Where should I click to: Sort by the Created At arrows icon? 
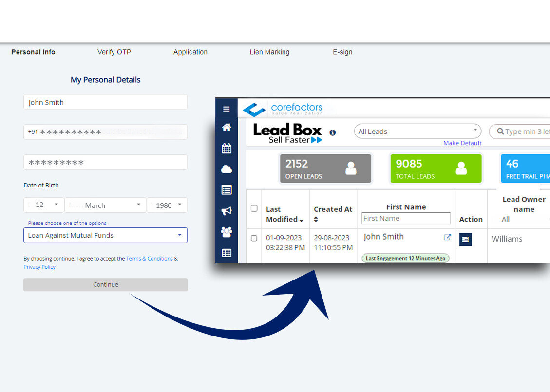(316, 219)
